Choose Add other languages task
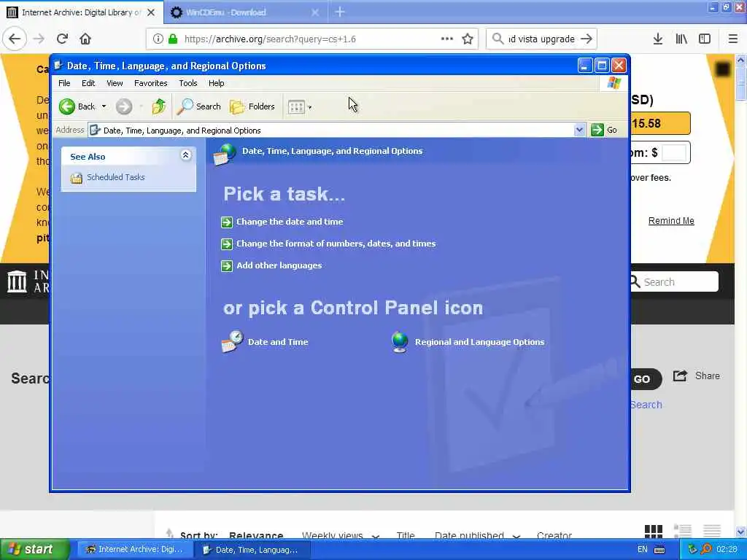 279,265
